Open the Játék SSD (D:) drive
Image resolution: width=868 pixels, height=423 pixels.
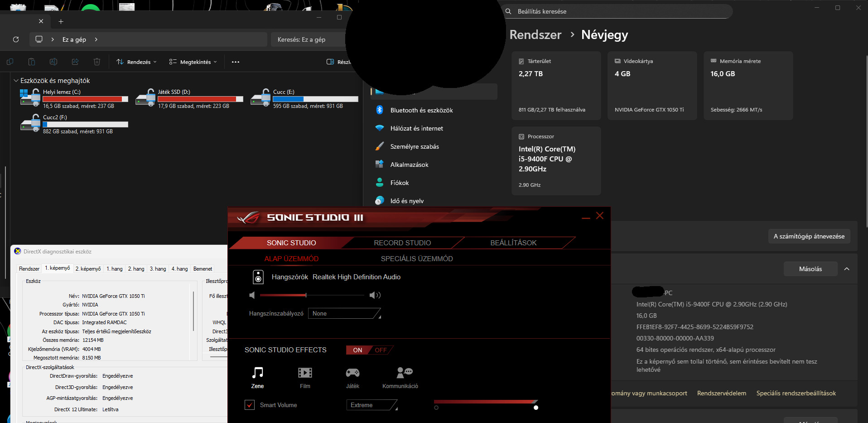pos(189,98)
